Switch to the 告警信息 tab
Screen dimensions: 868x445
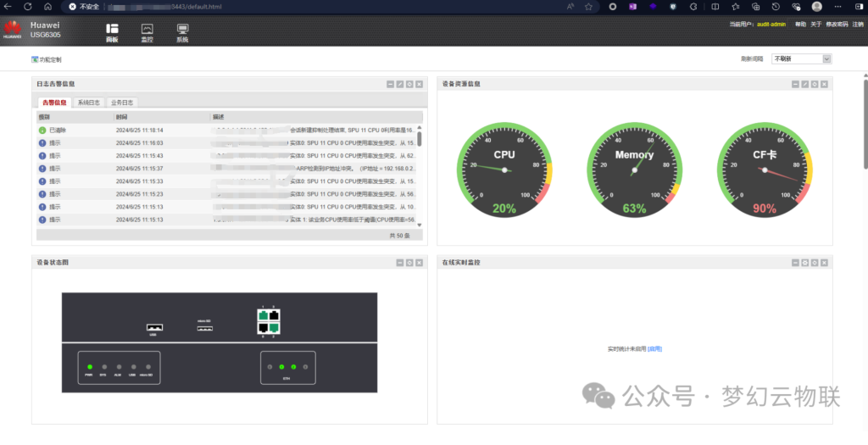tap(54, 103)
